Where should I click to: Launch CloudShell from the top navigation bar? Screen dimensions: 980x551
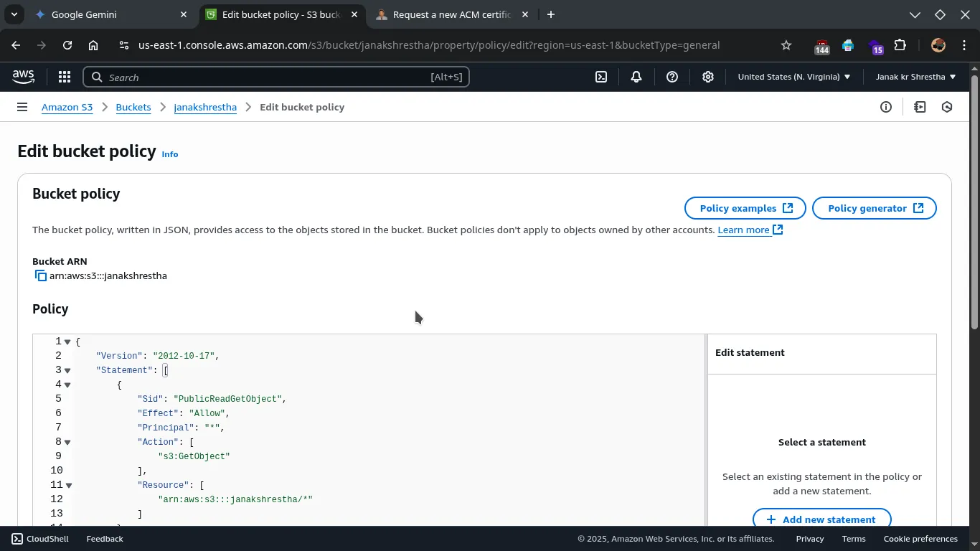click(601, 77)
